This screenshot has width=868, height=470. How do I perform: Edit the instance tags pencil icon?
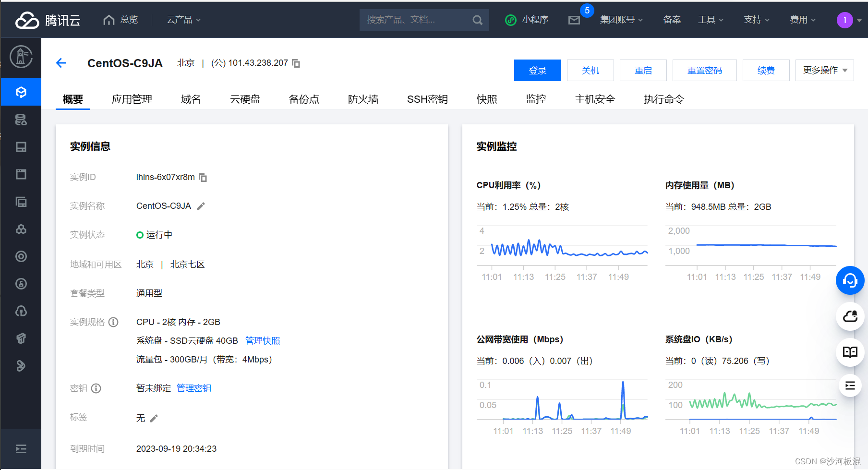coord(154,419)
